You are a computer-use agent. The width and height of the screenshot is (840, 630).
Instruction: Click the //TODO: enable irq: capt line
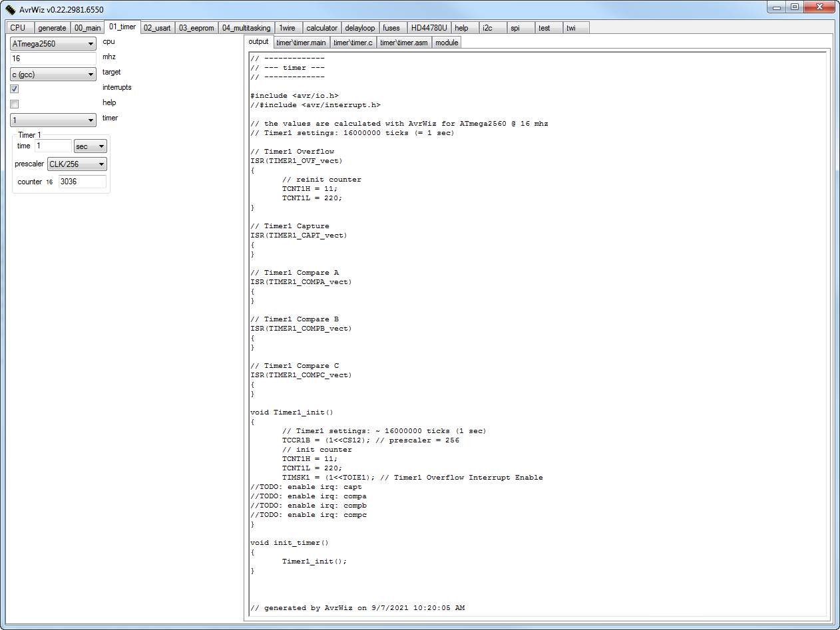click(x=306, y=487)
